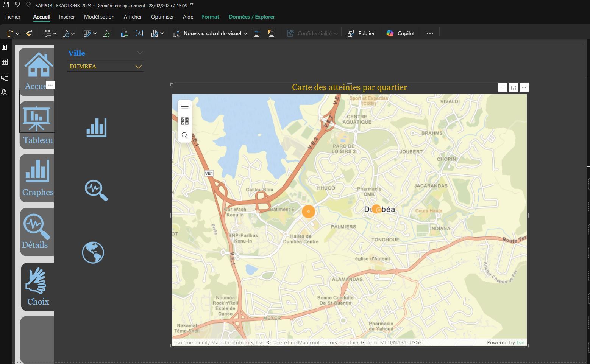Expand Nouveau calcul de visuel dropdown arrow
Image resolution: width=590 pixels, height=364 pixels.
tap(245, 34)
